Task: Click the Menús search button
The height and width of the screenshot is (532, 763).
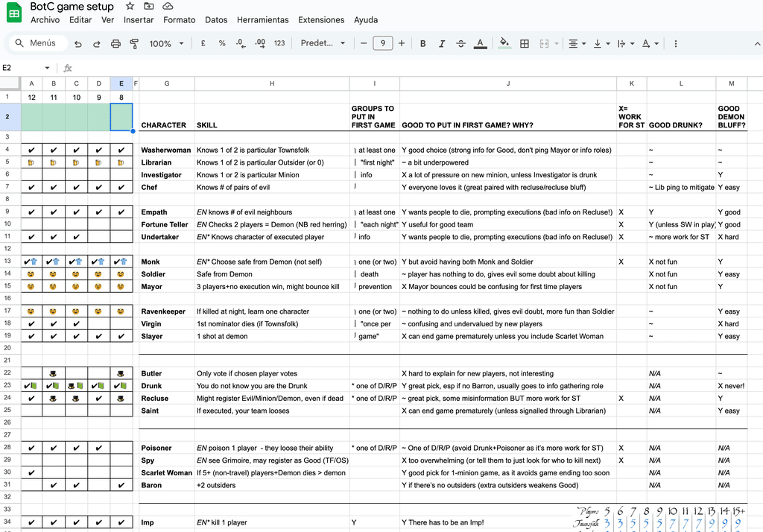Action: (x=36, y=44)
